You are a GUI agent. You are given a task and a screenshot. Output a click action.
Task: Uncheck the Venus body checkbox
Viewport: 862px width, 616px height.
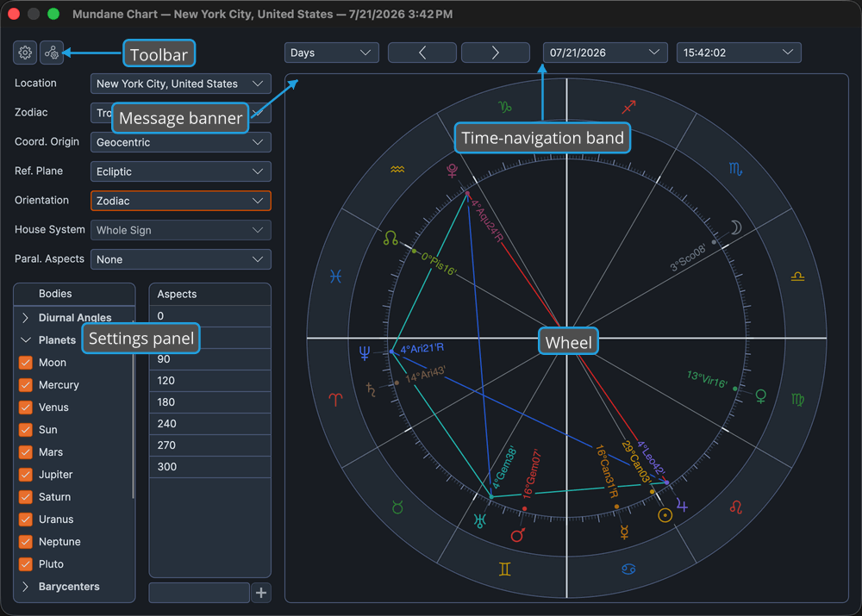click(25, 408)
